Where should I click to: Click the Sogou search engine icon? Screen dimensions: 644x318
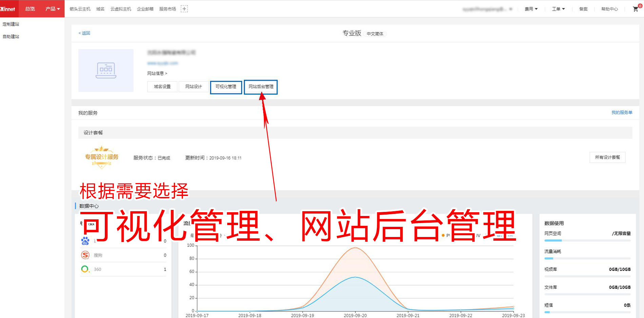tap(85, 255)
